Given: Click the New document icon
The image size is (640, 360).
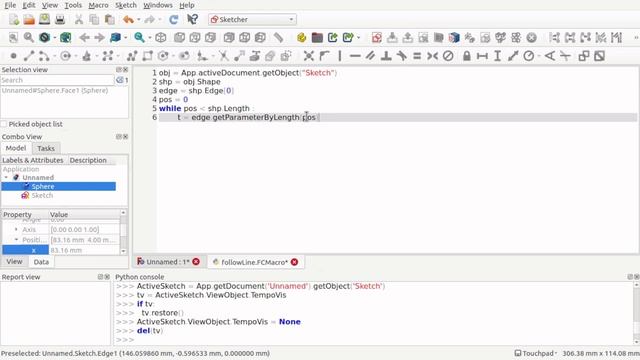Looking at the screenshot, I should click(x=14, y=19).
